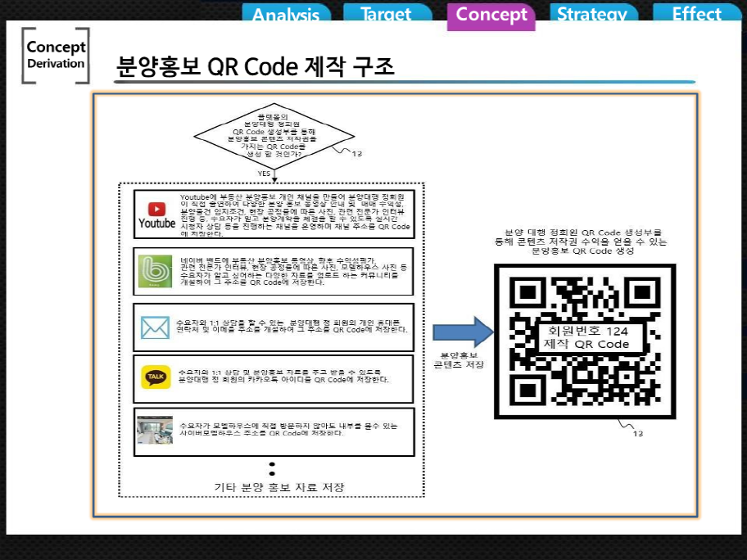Open the Target tab

pos(387,14)
